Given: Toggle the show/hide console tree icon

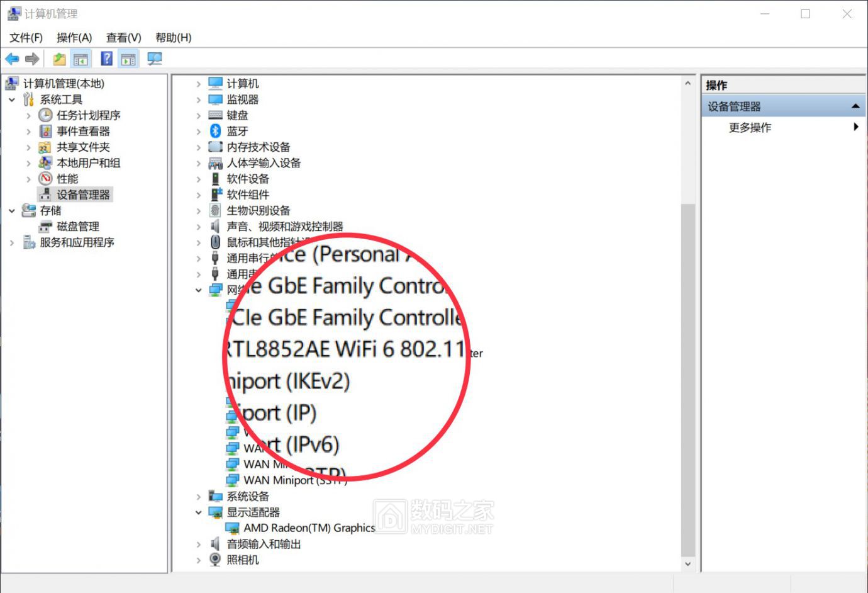Looking at the screenshot, I should (81, 59).
